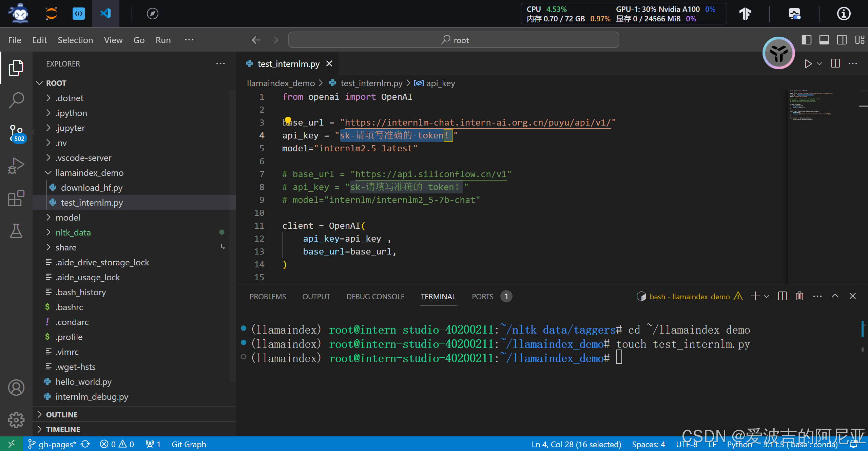Image resolution: width=868 pixels, height=451 pixels.
Task: Switch to the PROBLEMS tab
Action: pos(268,297)
